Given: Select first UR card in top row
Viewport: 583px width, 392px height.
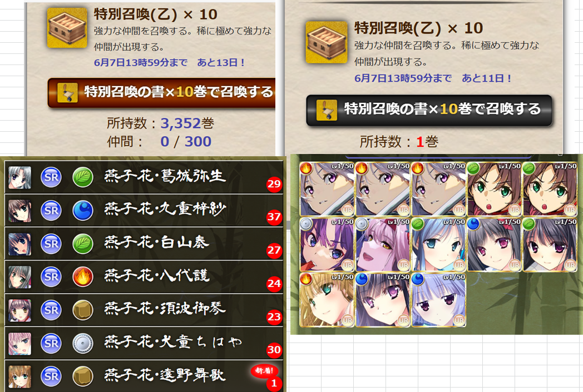Looking at the screenshot, I should (x=327, y=189).
